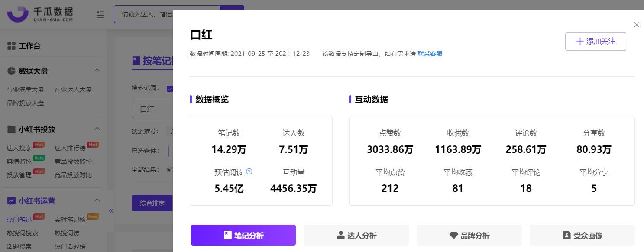Click the 数据大盘 pie chart icon
The image size is (644, 252).
pyautogui.click(x=12, y=70)
